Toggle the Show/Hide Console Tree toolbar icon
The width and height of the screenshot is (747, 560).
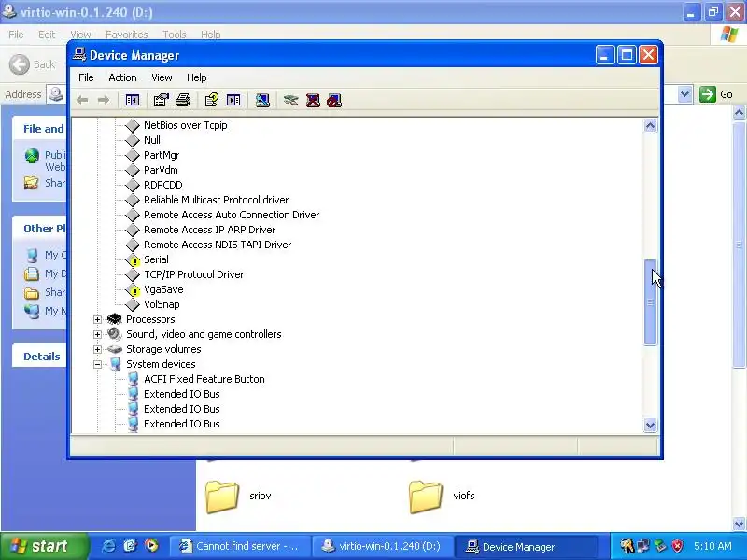tap(133, 100)
